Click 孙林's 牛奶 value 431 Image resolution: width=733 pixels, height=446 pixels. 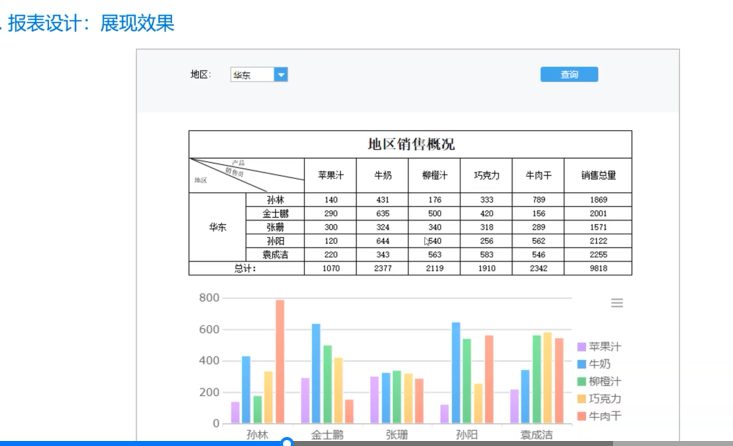[382, 200]
